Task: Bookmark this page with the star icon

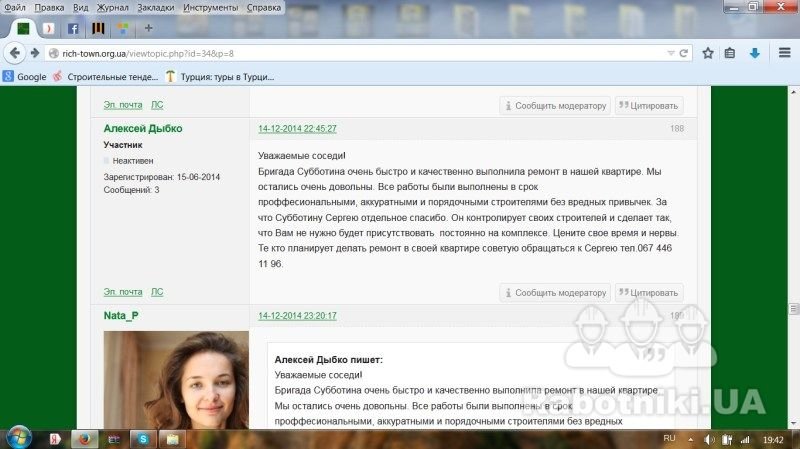Action: [x=707, y=53]
